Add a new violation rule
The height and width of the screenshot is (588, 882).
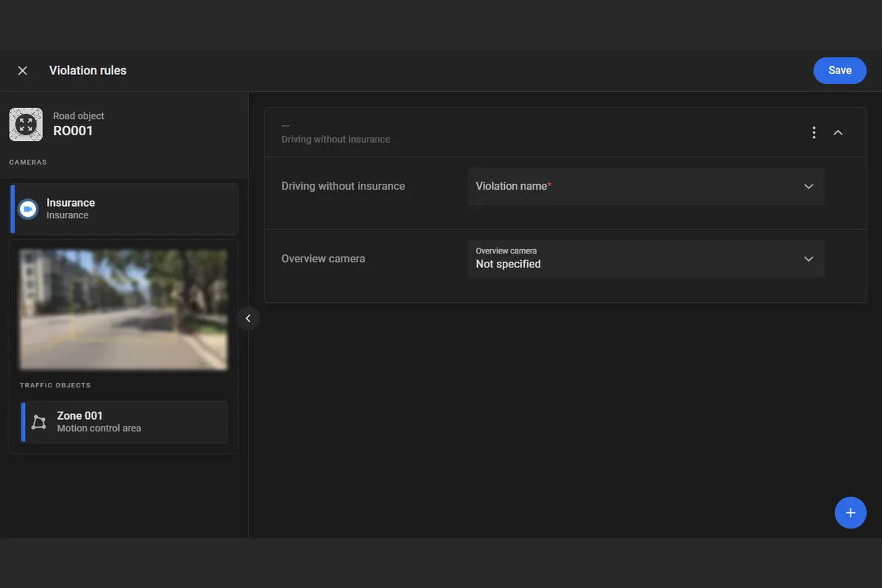(x=850, y=512)
